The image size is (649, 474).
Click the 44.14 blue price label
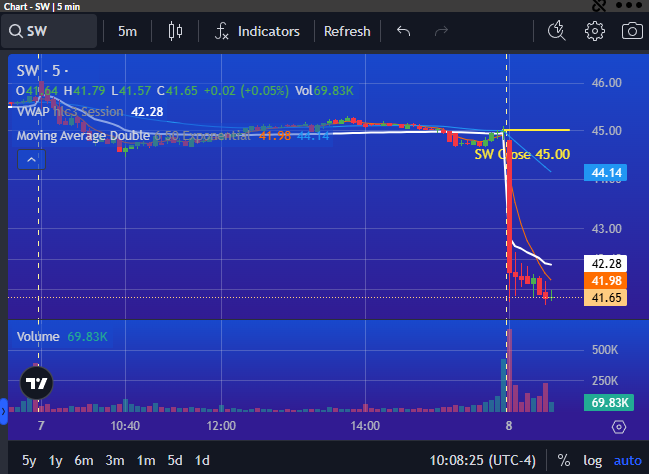point(606,173)
